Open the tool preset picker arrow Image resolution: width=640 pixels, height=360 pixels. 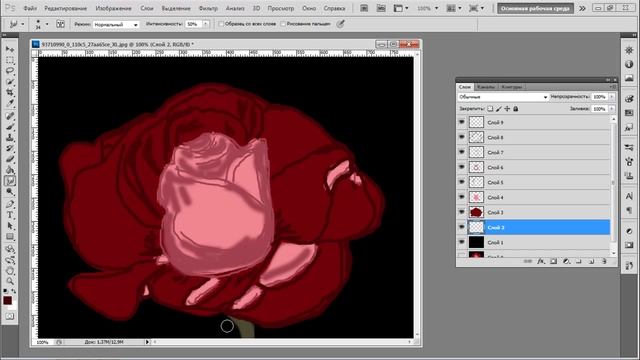[22, 24]
